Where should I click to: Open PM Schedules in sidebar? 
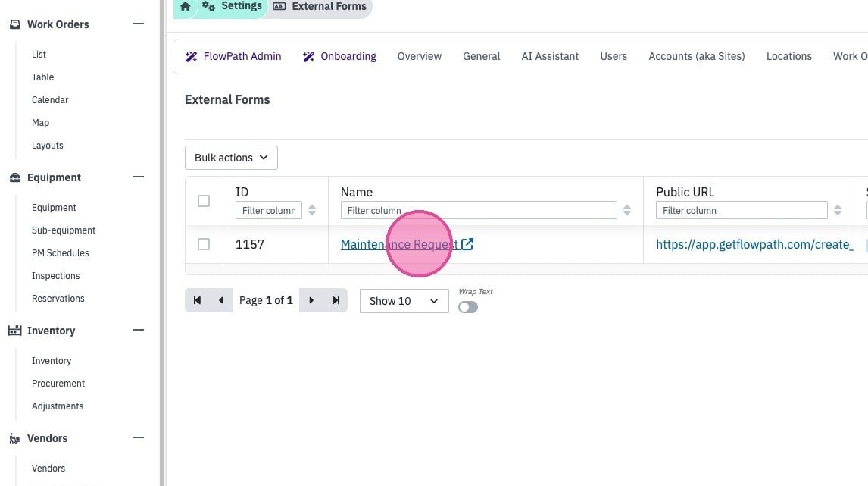click(x=60, y=252)
